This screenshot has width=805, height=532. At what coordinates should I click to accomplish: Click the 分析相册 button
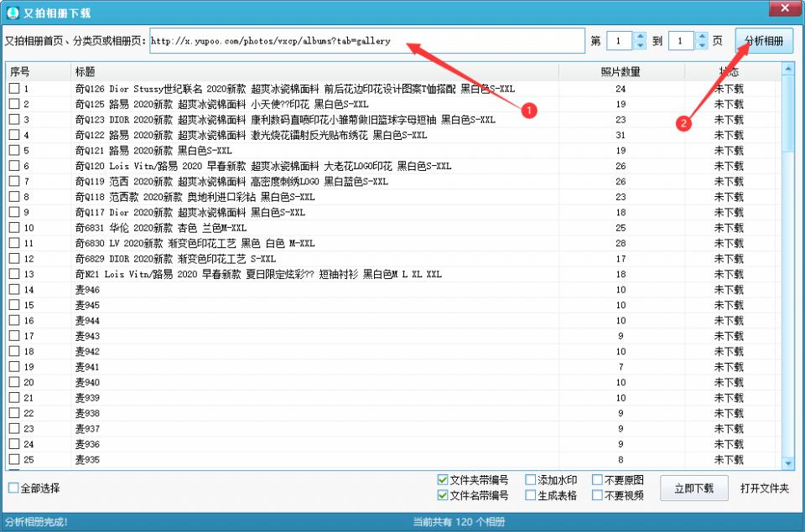764,40
